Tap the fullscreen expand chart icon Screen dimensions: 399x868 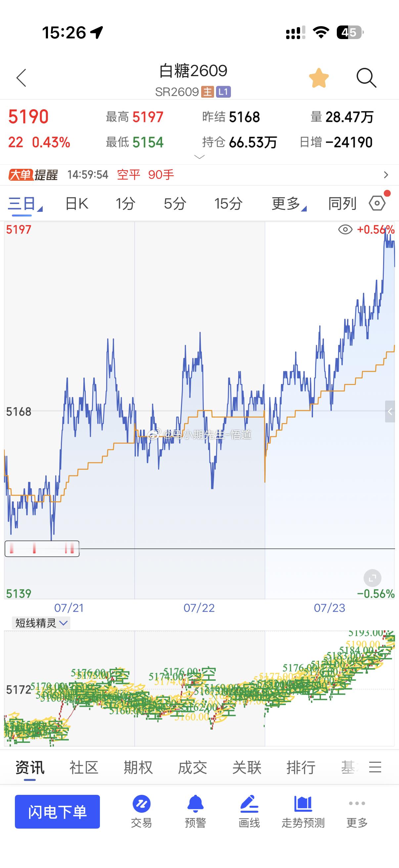[373, 579]
